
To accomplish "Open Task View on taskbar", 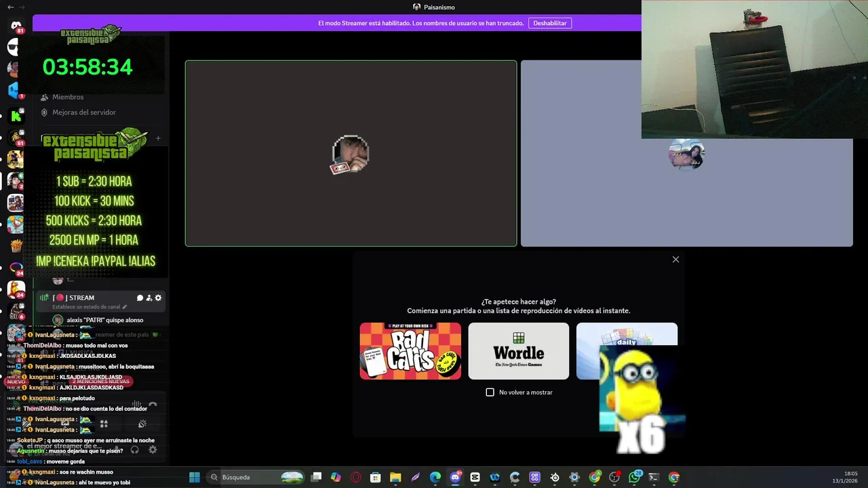I will coord(316,477).
